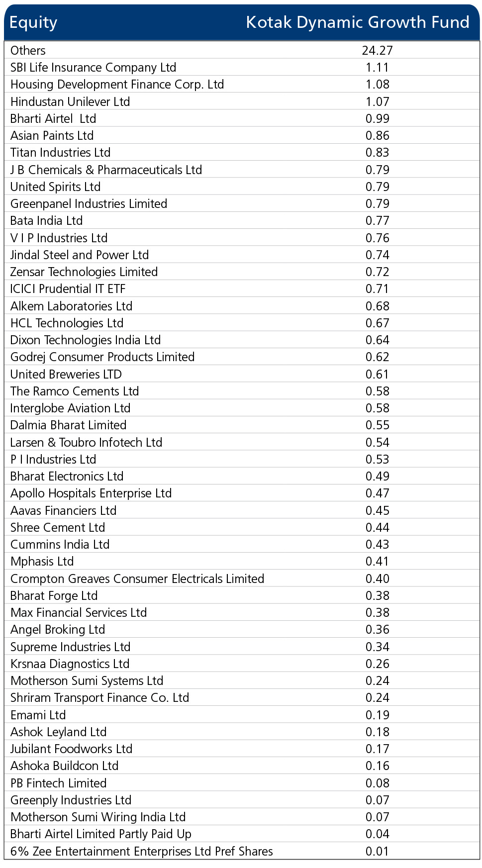Select the Others row
482x868 pixels.
pyautogui.click(x=242, y=50)
